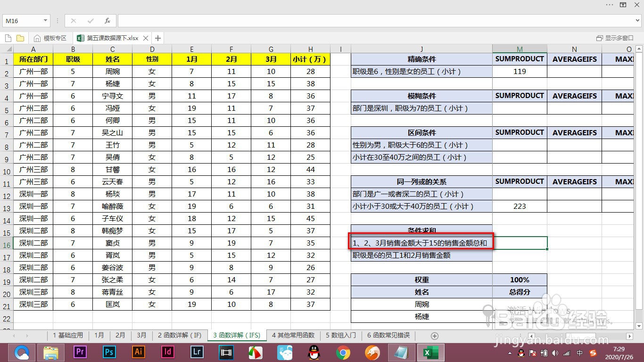
Task: Open Adobe Premiere from the taskbar
Action: click(79, 352)
